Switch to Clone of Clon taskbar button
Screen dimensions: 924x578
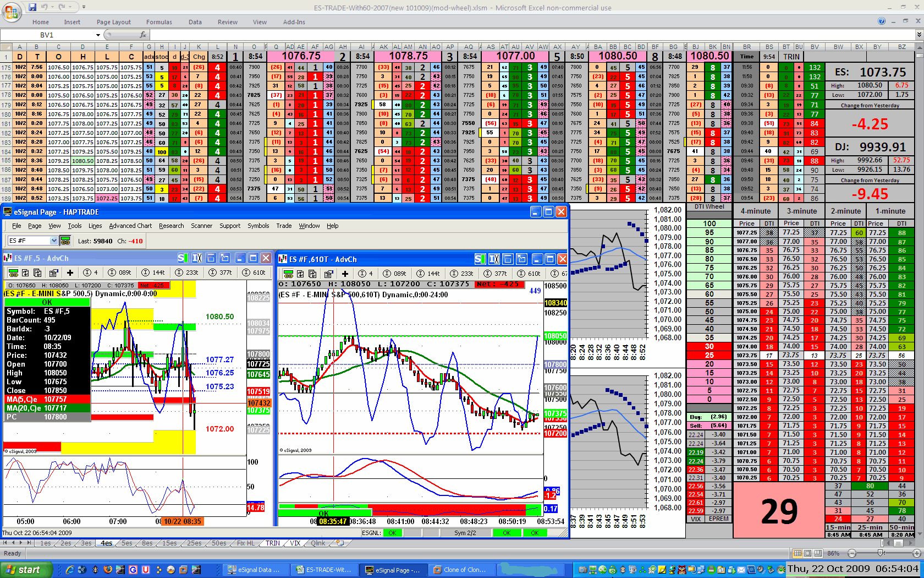(461, 570)
